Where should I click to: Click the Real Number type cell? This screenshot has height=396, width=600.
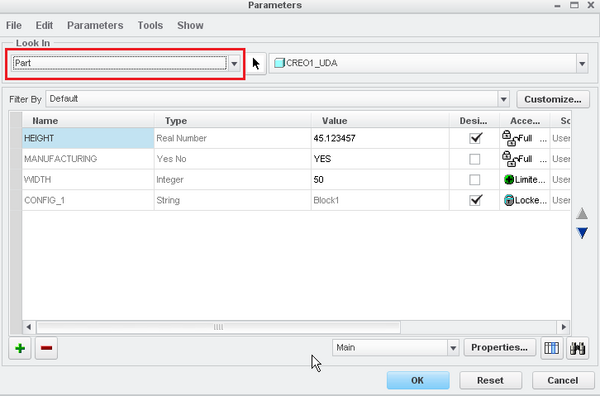pyautogui.click(x=233, y=138)
